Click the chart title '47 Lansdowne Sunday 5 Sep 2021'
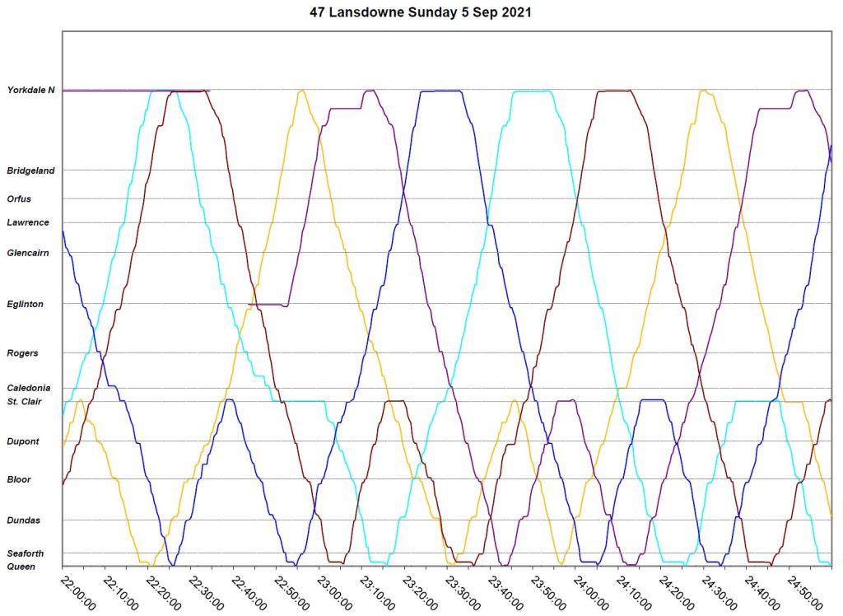The height and width of the screenshot is (616, 843). click(x=421, y=12)
